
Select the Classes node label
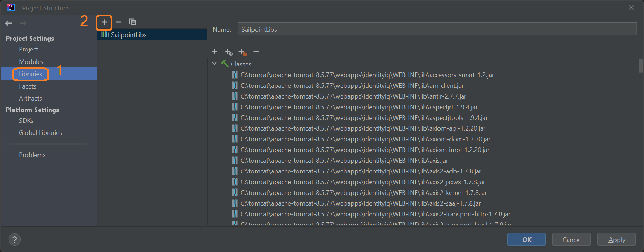tap(241, 64)
